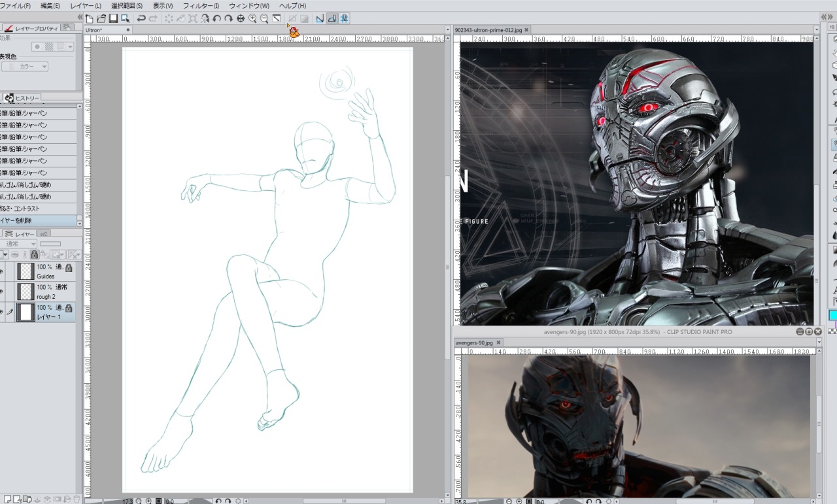Open the 表現色 カラー dropdown

25,67
